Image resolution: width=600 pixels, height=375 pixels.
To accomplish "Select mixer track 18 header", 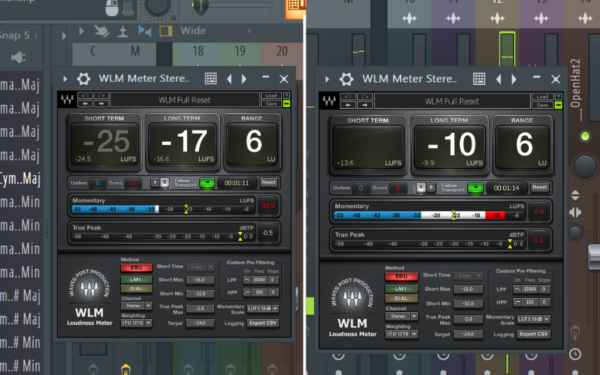I will [x=197, y=51].
